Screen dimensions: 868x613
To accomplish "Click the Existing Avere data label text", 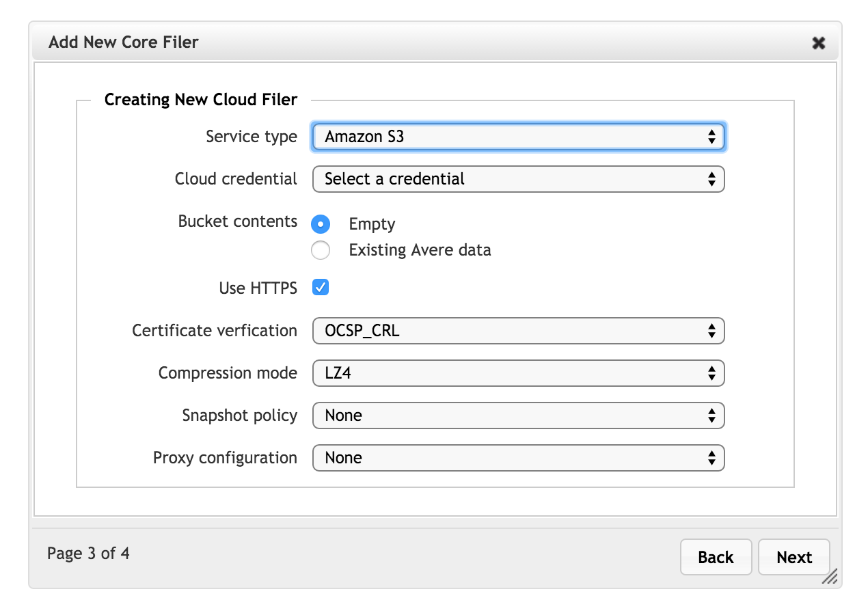I will click(x=420, y=250).
